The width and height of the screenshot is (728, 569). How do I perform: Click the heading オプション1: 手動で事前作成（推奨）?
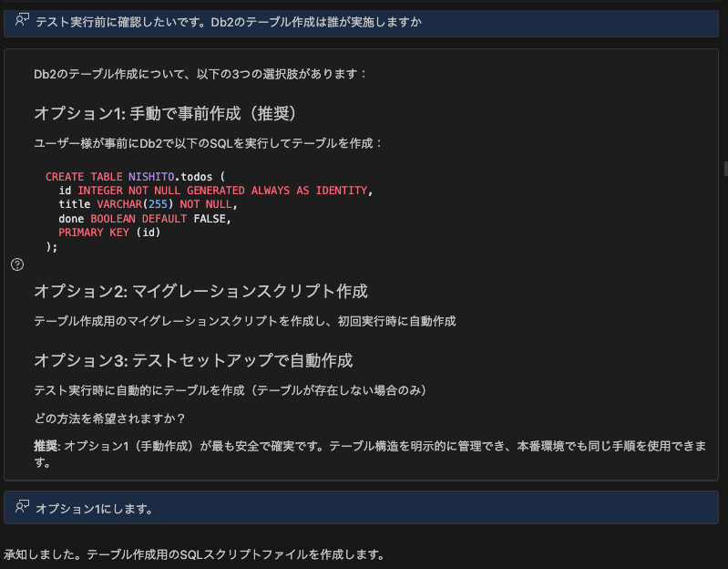coord(166,113)
